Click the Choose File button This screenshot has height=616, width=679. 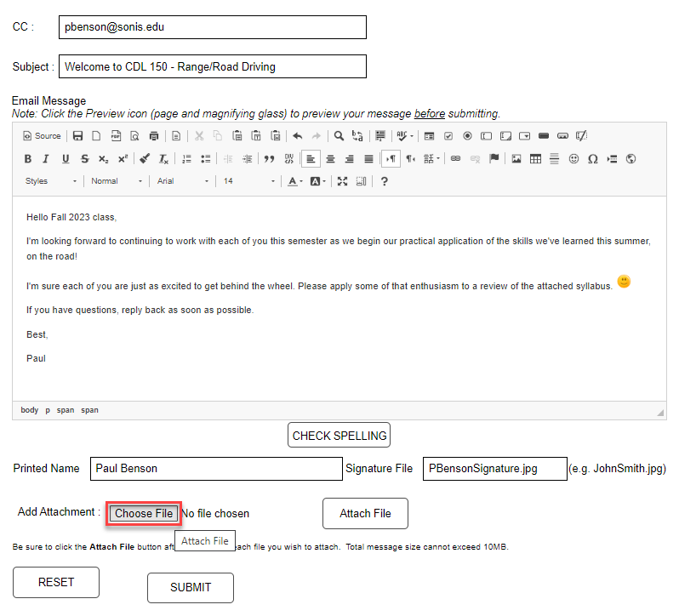[144, 514]
